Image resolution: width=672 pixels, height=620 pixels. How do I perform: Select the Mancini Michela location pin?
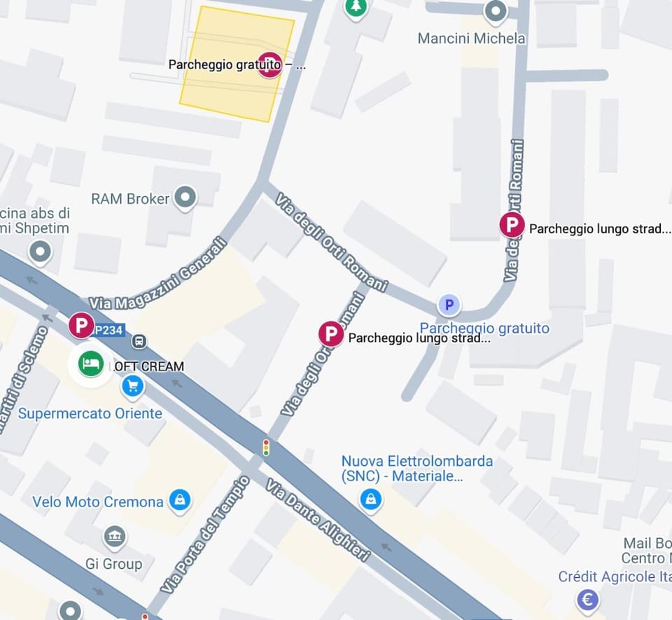(x=496, y=11)
